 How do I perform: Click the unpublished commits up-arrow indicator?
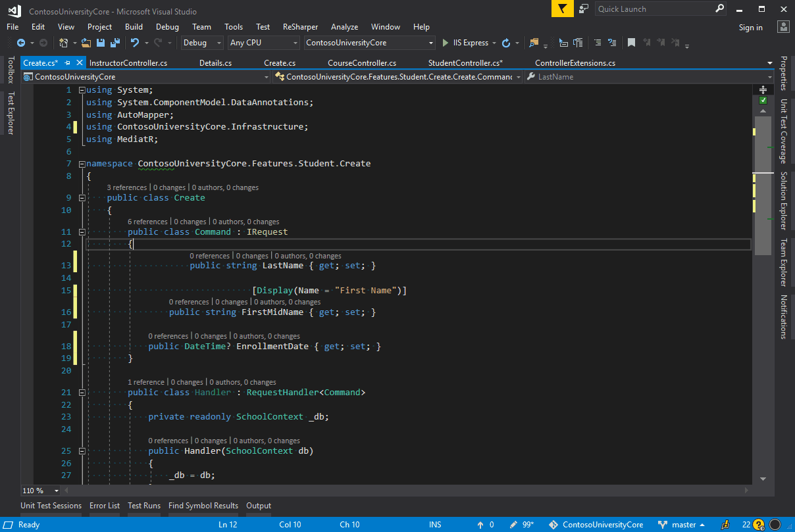point(485,525)
